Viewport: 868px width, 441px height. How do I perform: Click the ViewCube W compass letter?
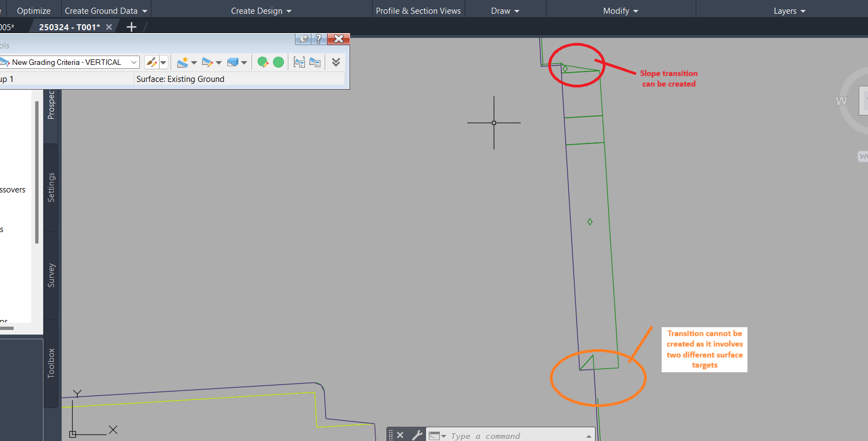point(841,101)
